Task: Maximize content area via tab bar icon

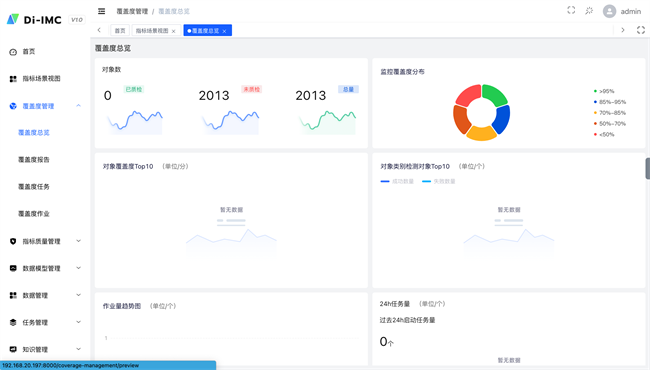Action: pyautogui.click(x=641, y=30)
